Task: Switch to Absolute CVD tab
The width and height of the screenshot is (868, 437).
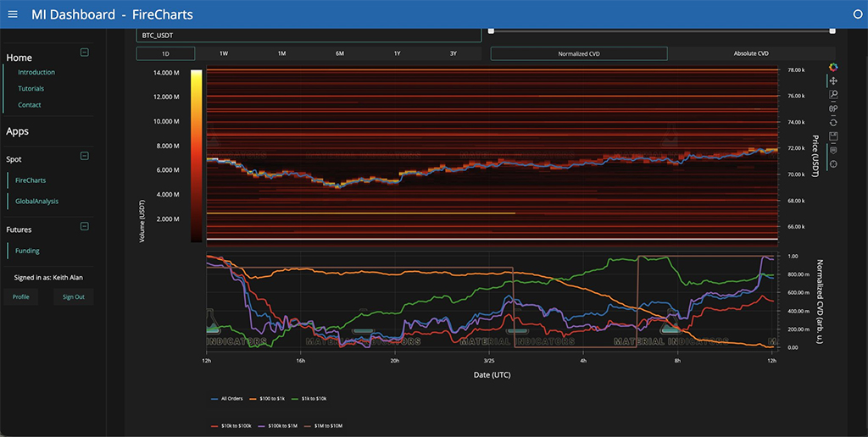Action: pos(751,53)
